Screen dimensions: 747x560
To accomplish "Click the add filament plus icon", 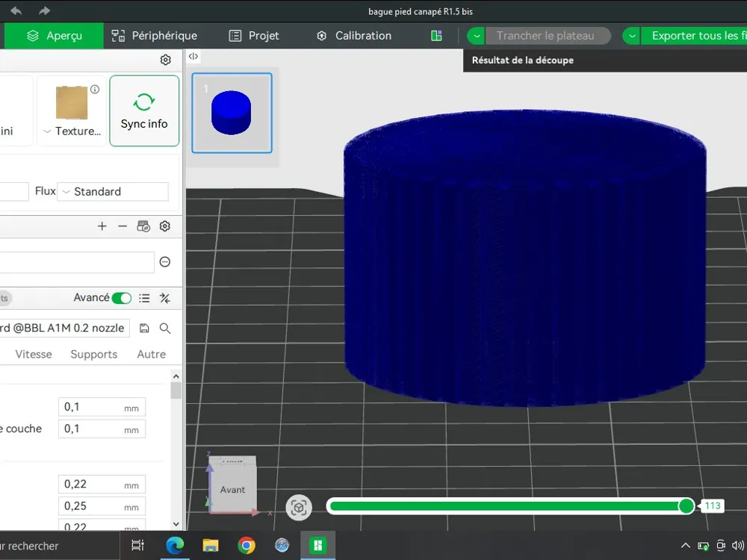I will tap(102, 226).
